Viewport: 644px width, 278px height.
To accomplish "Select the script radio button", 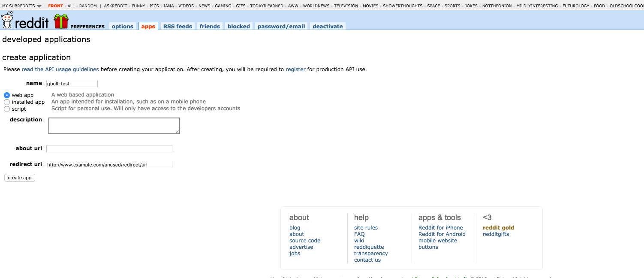I will coord(7,109).
